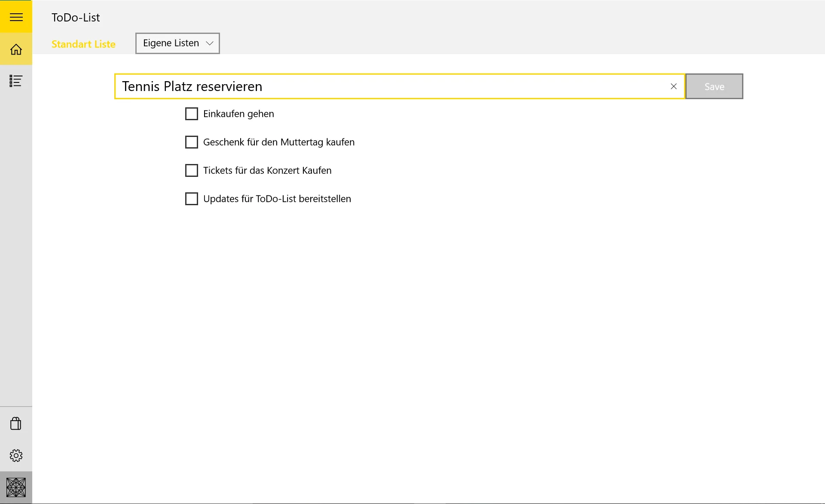Click the Save button
This screenshot has width=825, height=504.
714,86
